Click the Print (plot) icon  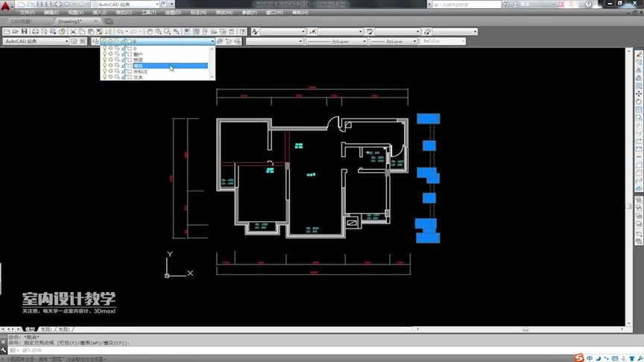35,31
